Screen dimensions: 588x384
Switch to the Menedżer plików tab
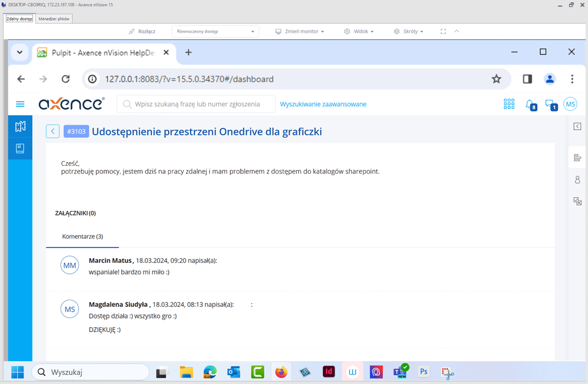54,18
